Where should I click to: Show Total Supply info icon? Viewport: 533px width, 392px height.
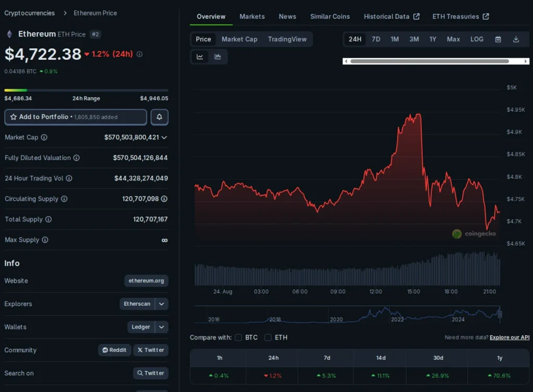(x=48, y=219)
